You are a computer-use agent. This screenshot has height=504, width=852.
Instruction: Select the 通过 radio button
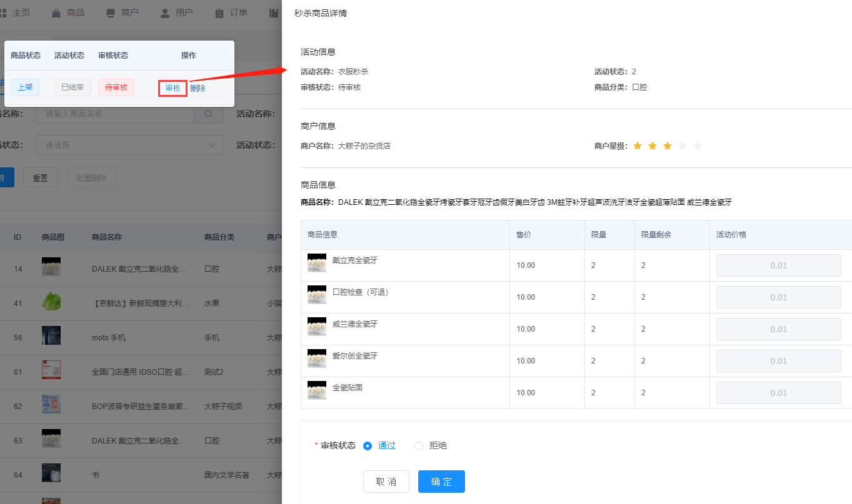coord(368,445)
